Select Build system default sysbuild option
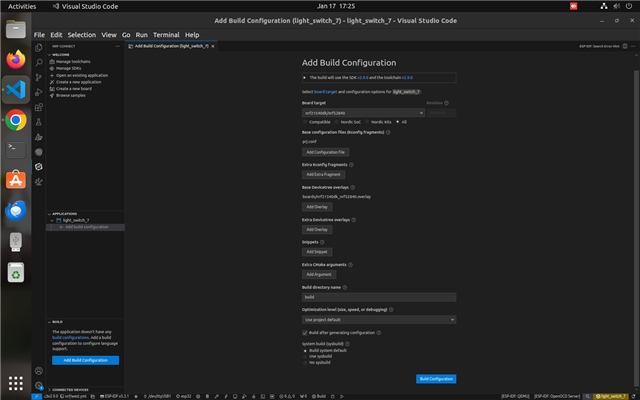 pos(305,351)
